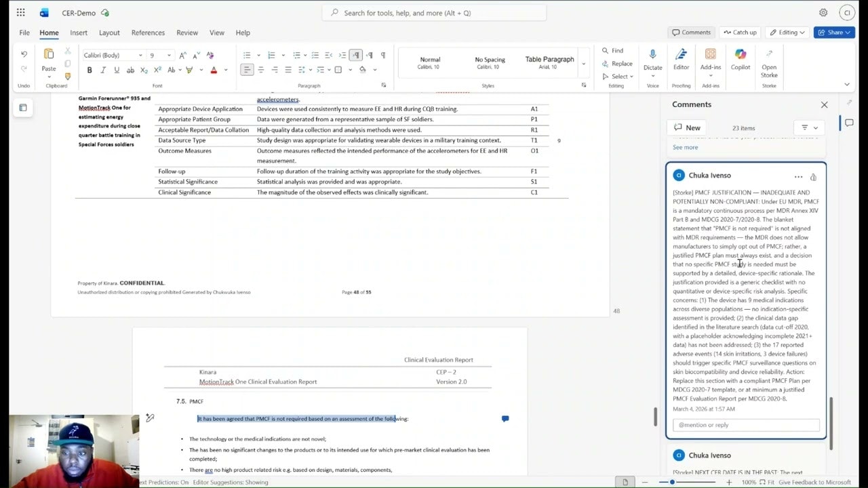
Task: Apply subscript formatting
Action: (x=144, y=70)
